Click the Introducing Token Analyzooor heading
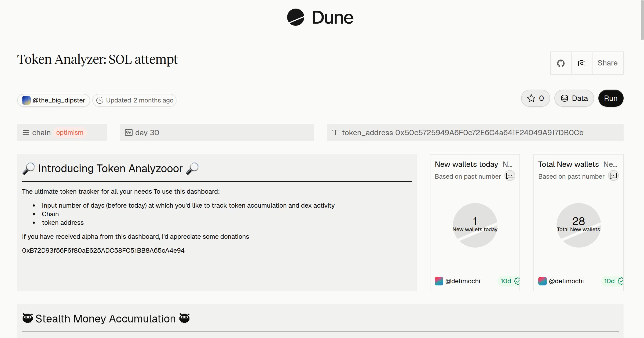 [x=110, y=168]
